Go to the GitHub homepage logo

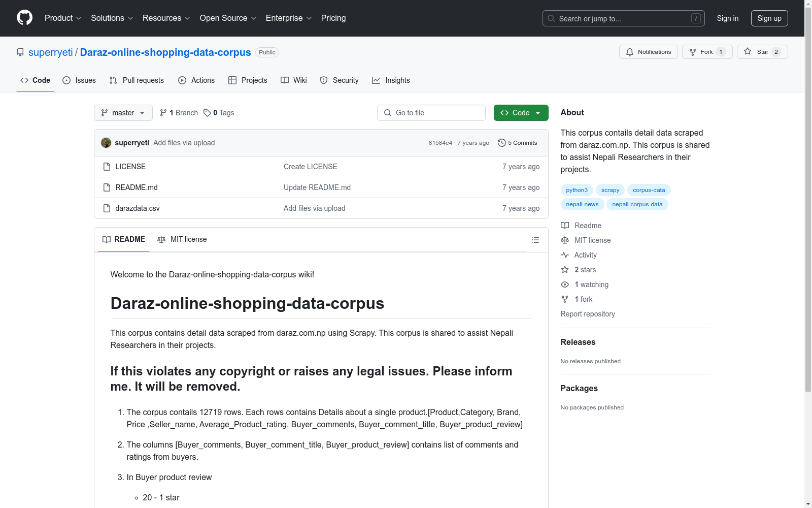(24, 18)
